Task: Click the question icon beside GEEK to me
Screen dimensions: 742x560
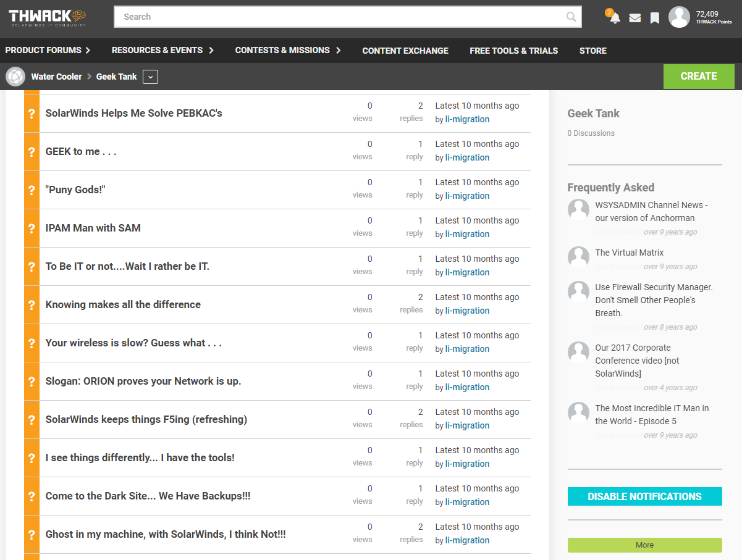Action: coord(32,152)
